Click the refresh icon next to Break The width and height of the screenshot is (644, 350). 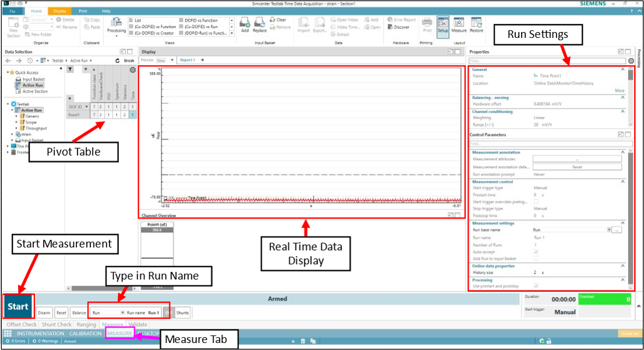pos(118,61)
